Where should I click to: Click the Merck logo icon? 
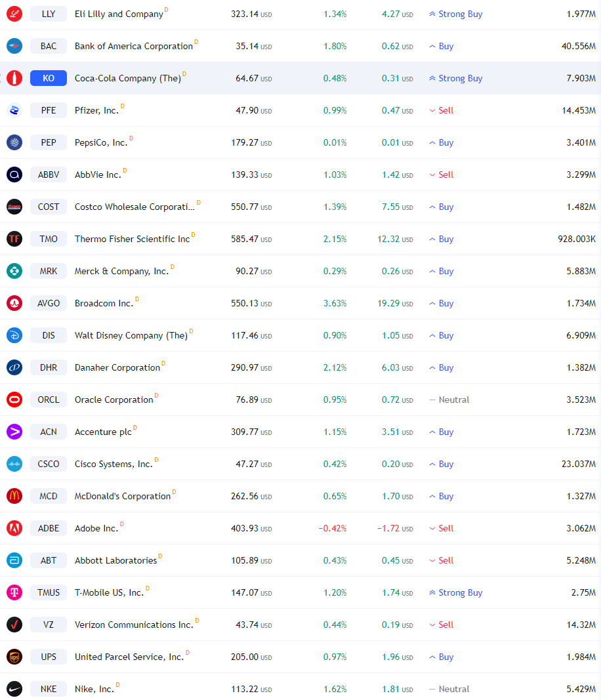14,271
